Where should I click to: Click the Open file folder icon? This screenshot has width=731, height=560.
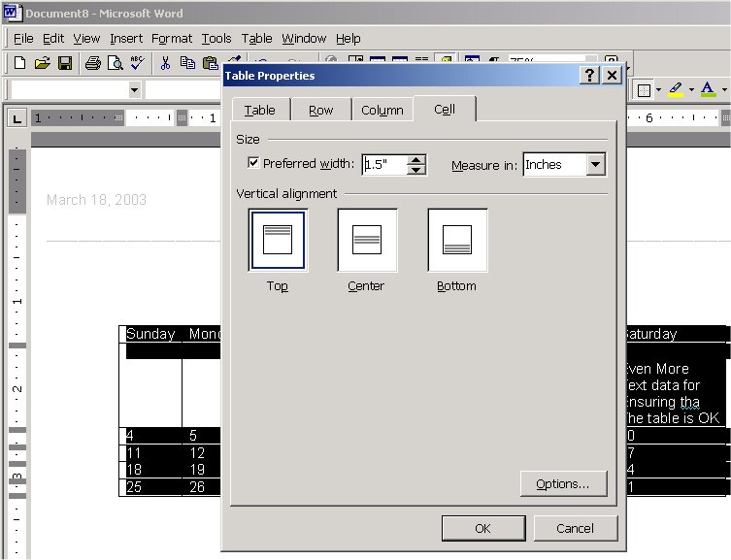coord(42,64)
